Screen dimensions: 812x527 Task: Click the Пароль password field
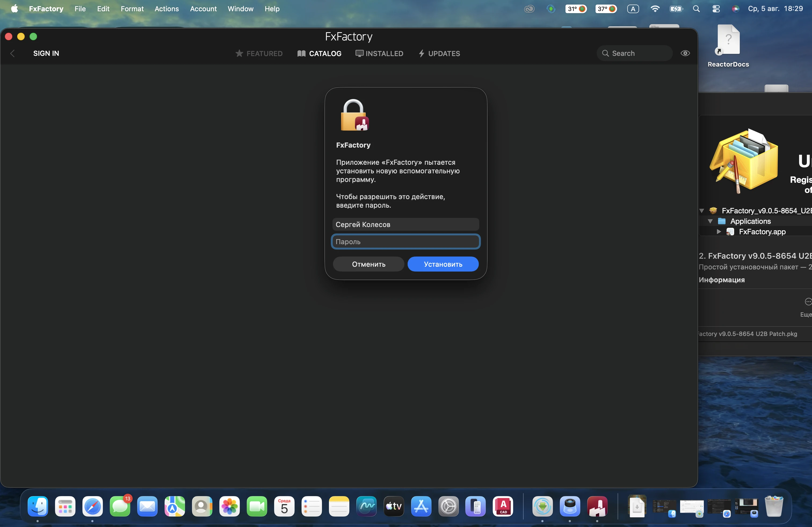[406, 242]
